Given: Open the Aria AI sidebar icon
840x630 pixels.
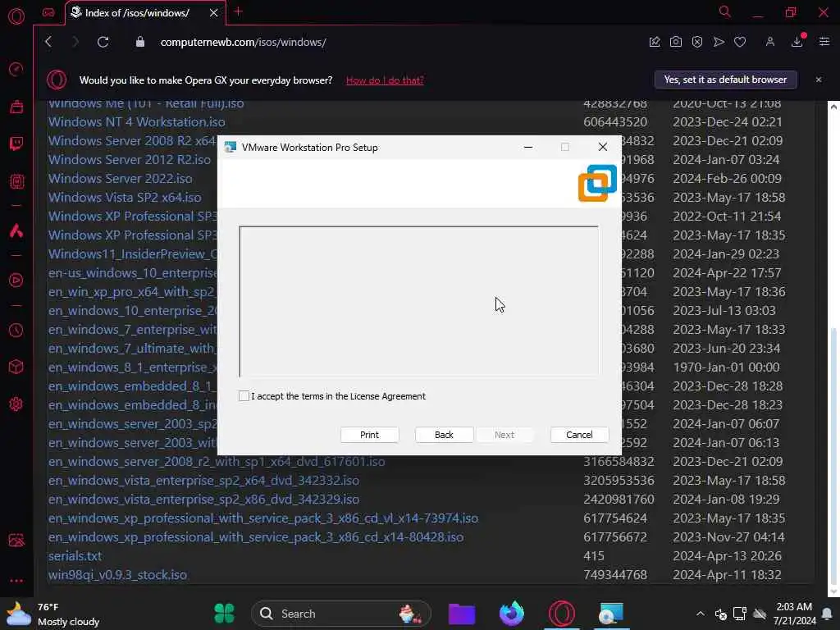Looking at the screenshot, I should pos(16,231).
